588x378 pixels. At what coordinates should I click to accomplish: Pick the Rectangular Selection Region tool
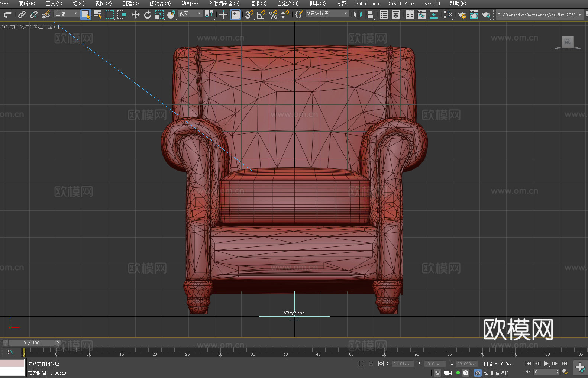pos(110,14)
